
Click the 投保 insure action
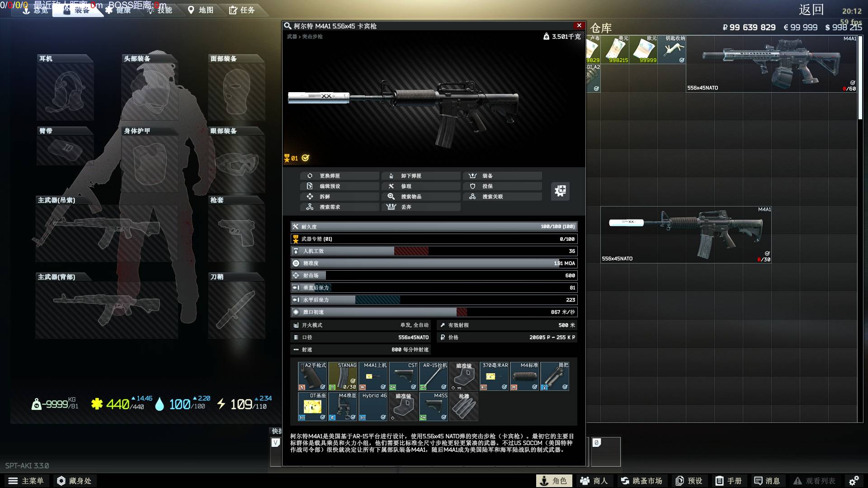click(x=502, y=186)
